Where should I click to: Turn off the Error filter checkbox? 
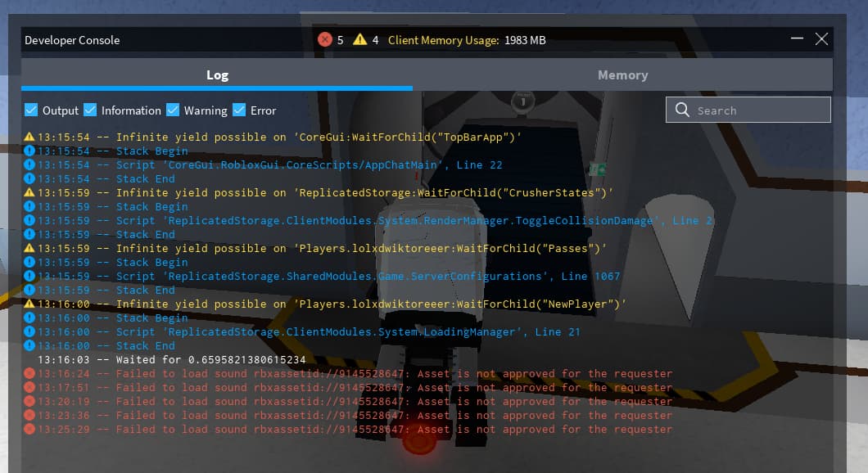[239, 110]
